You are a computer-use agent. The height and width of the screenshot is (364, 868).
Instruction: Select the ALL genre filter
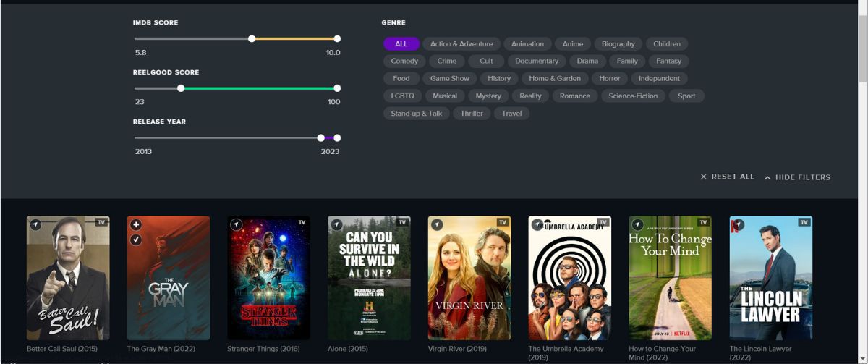pyautogui.click(x=401, y=44)
